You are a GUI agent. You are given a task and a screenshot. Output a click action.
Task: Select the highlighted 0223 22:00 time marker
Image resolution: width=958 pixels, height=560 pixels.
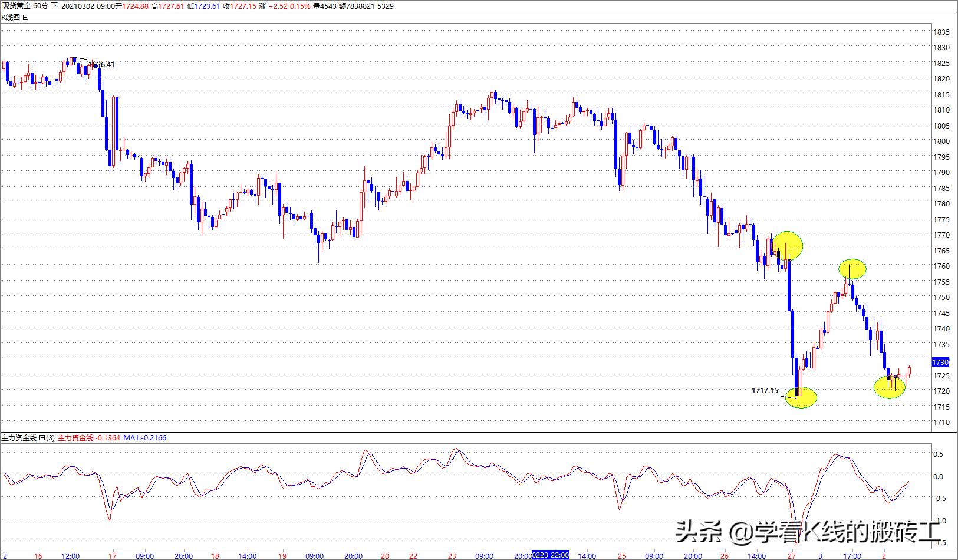(x=551, y=555)
